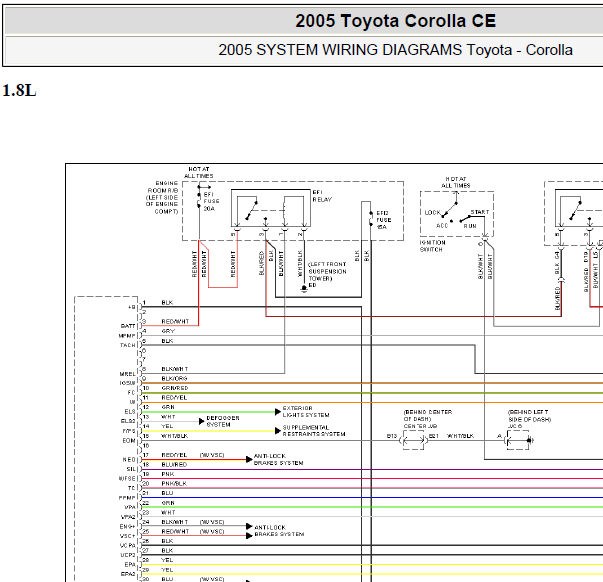
Task: Select the '1.8L' heading
Action: [x=19, y=91]
